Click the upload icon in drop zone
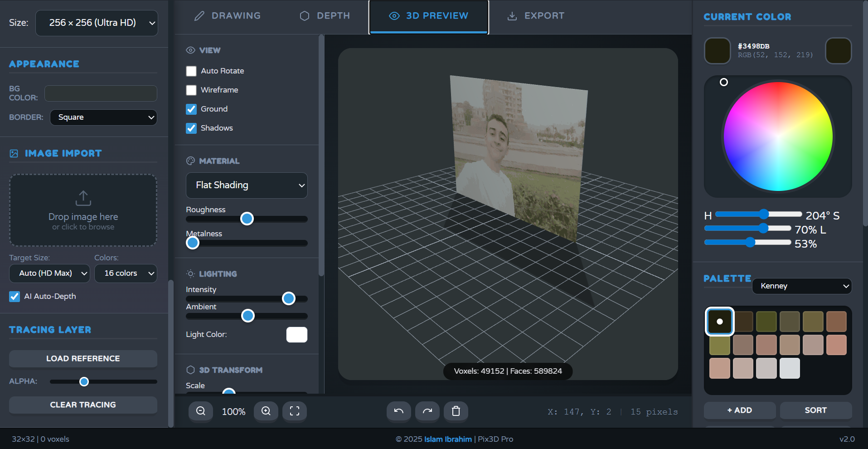Image resolution: width=868 pixels, height=449 pixels. coord(83,198)
